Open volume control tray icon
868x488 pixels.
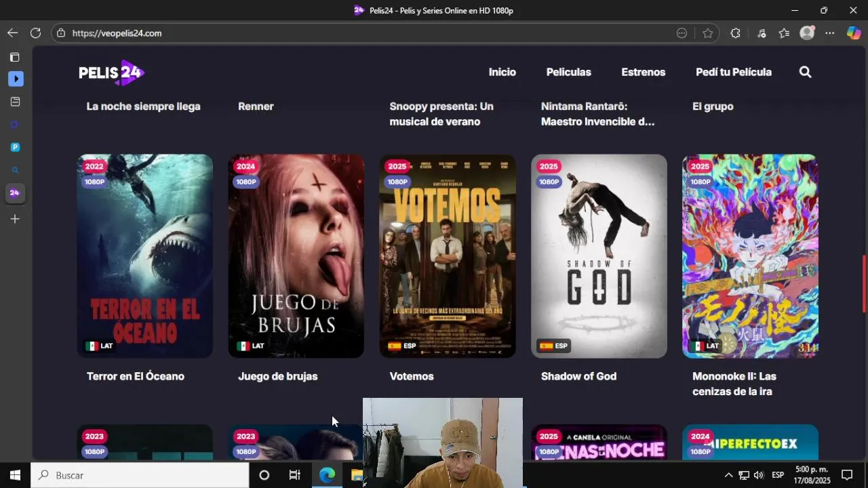759,475
